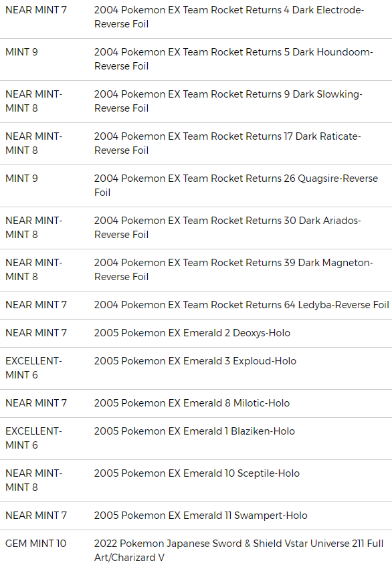
Task: Click the Emerald 3 Exploud-Holo description
Action: (195, 361)
